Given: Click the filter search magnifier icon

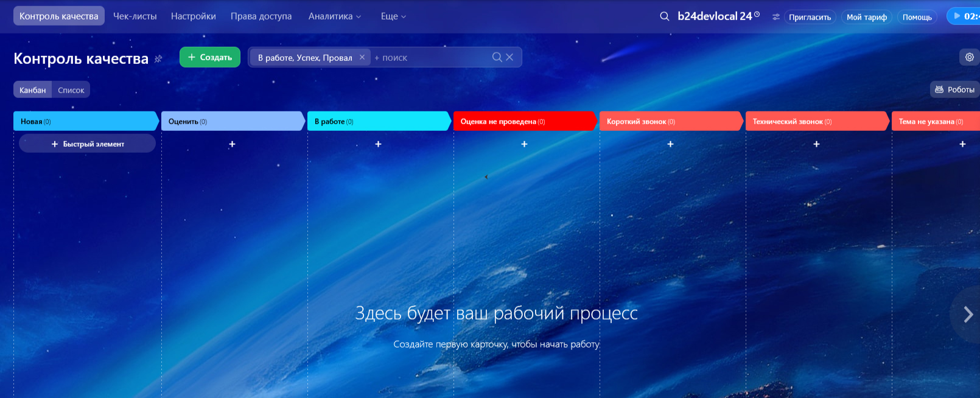Looking at the screenshot, I should (x=497, y=57).
